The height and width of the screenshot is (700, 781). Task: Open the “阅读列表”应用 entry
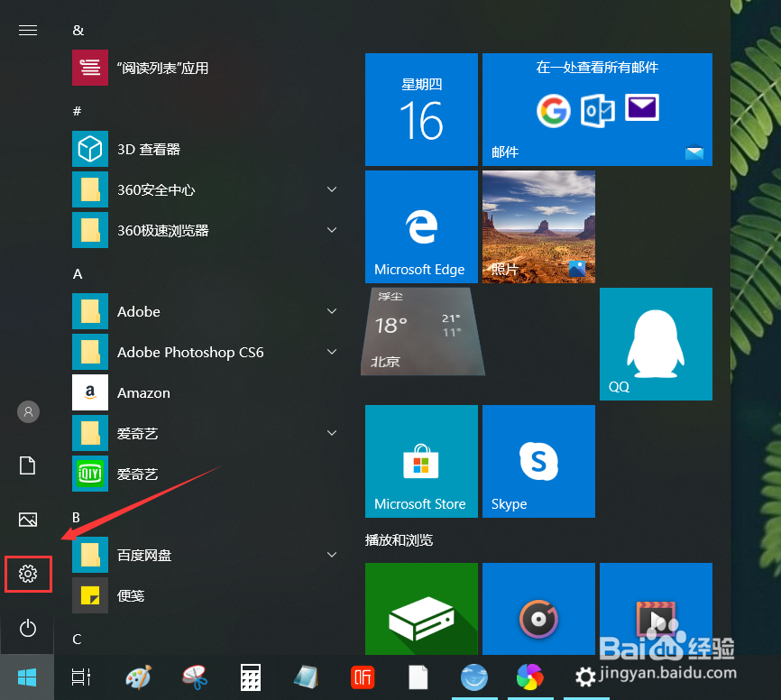(x=207, y=68)
